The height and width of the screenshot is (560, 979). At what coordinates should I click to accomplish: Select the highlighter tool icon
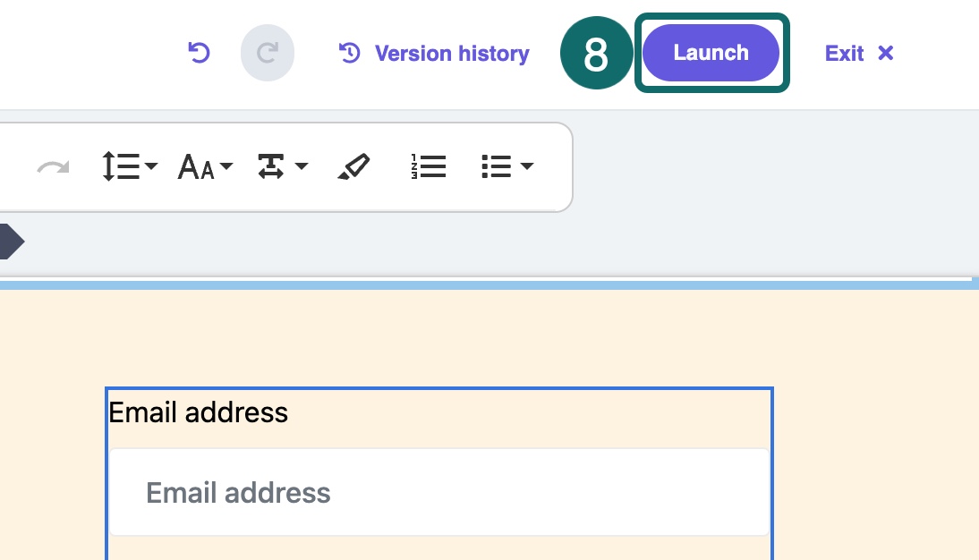click(353, 166)
